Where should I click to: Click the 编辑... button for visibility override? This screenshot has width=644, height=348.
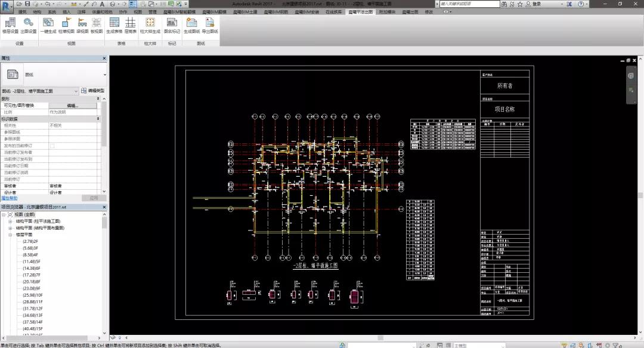[73, 106]
